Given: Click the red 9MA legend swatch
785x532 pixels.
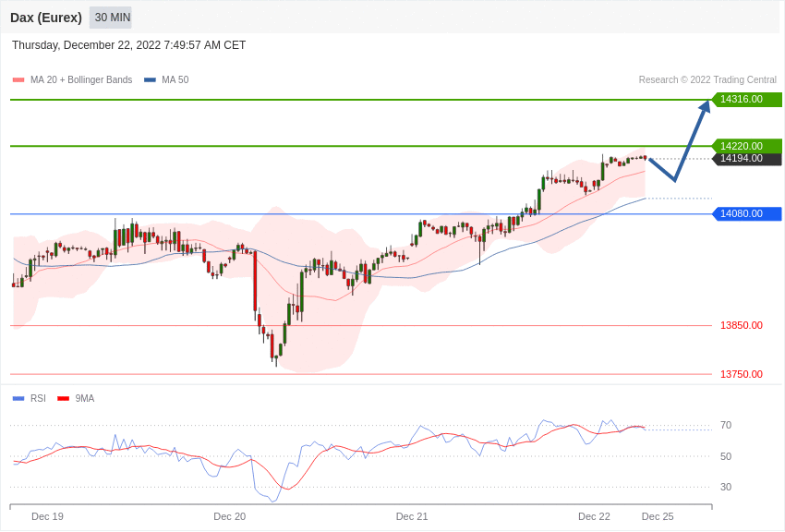Looking at the screenshot, I should pos(64,398).
